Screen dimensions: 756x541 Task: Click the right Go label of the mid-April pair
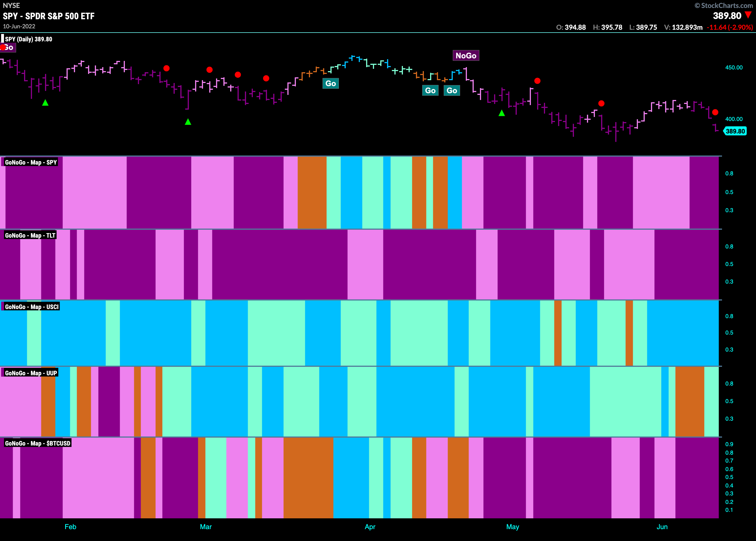point(452,90)
